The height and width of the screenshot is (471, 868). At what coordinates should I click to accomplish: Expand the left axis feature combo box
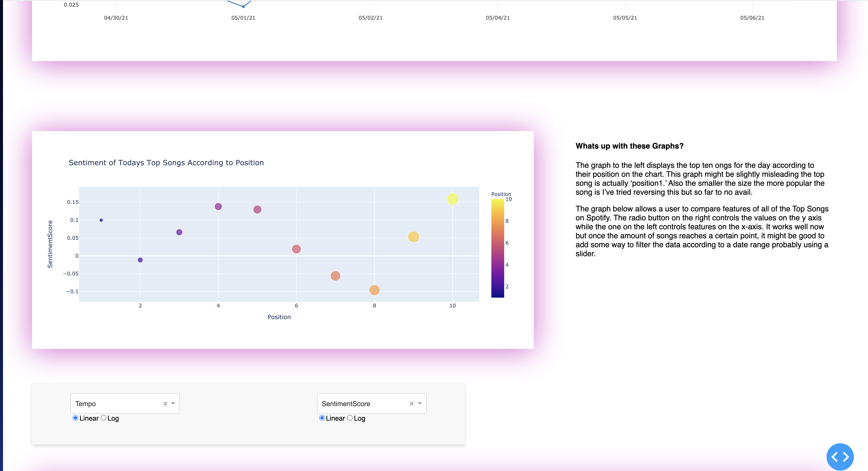118,403
